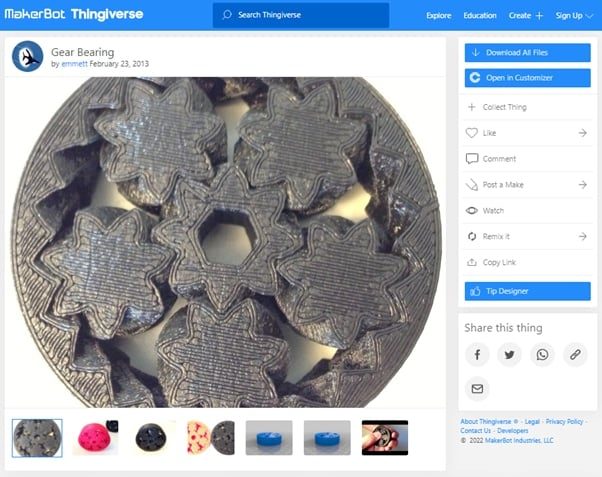Click the heart Like icon
This screenshot has width=602, height=477.
pyautogui.click(x=471, y=133)
